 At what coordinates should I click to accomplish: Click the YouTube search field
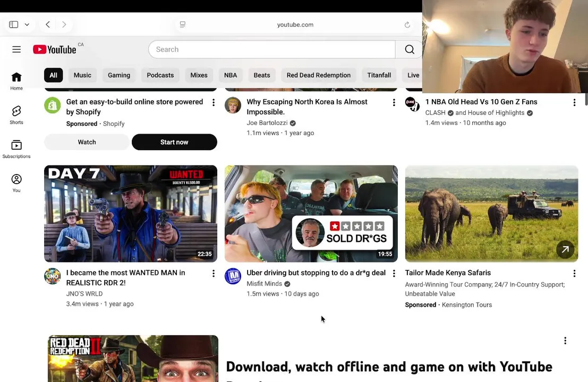[x=272, y=49]
